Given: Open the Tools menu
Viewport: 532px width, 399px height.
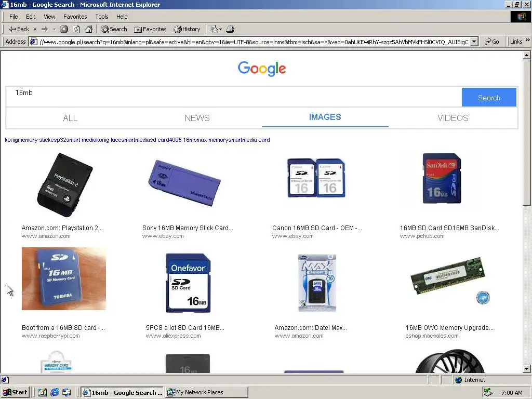Looking at the screenshot, I should point(101,17).
